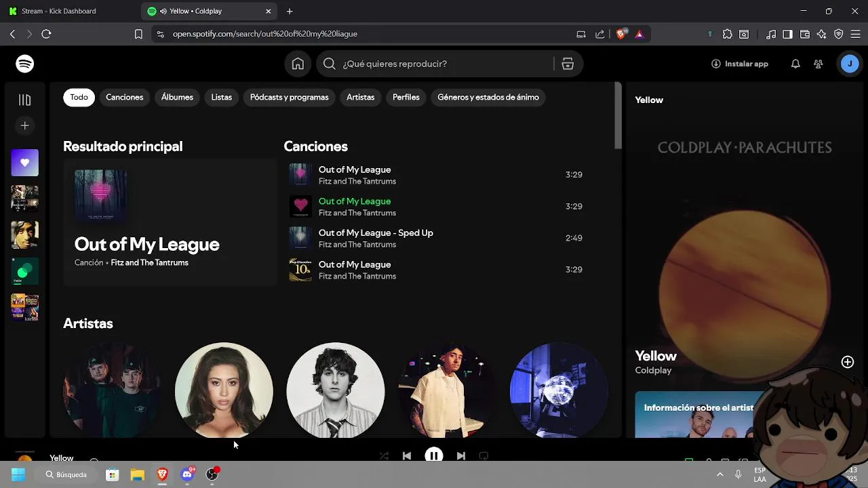868x488 pixels.
Task: Go back in browser history
Action: (12, 34)
